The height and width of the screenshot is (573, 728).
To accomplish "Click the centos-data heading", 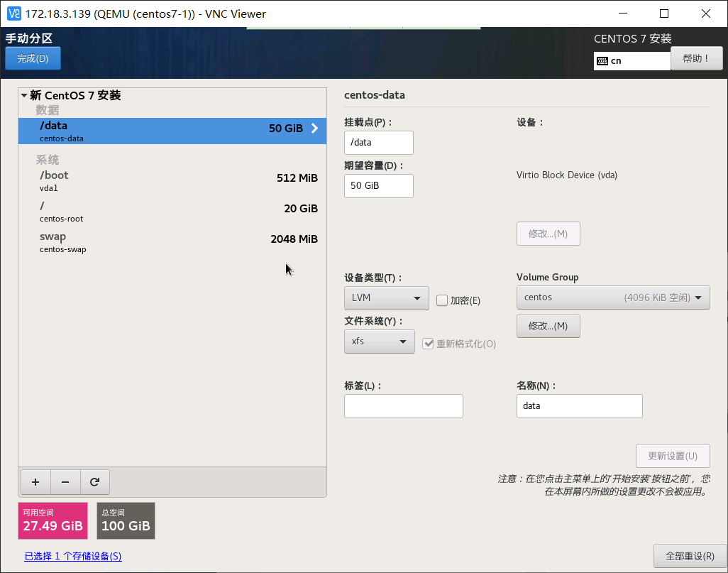I will coord(374,95).
